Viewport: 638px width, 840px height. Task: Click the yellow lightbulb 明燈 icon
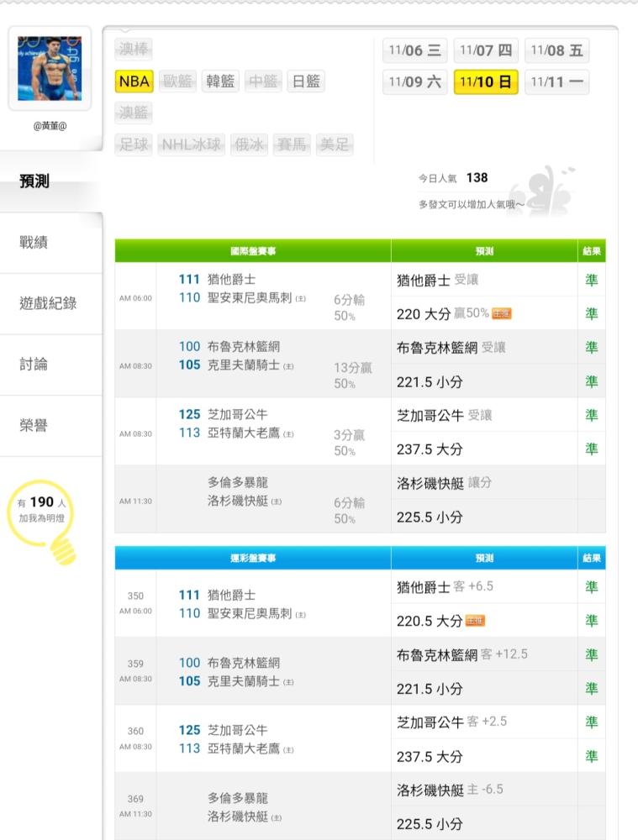(42, 522)
